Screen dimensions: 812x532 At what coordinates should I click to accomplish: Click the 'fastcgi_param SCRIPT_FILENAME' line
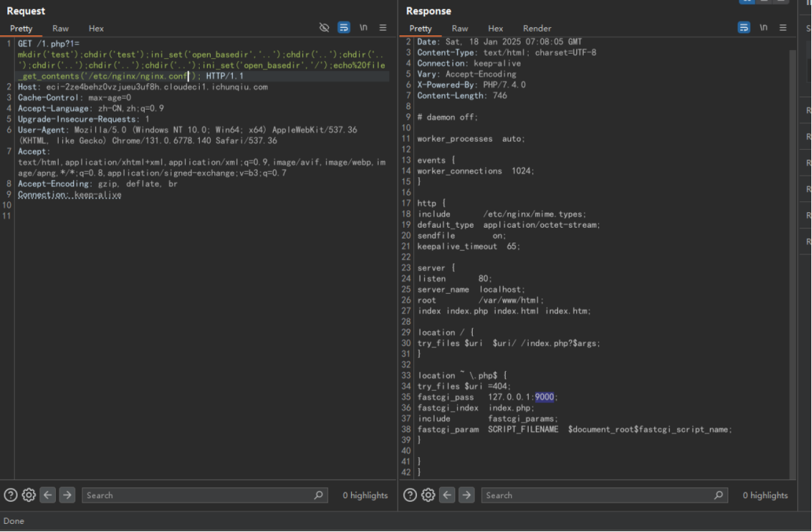pos(575,429)
